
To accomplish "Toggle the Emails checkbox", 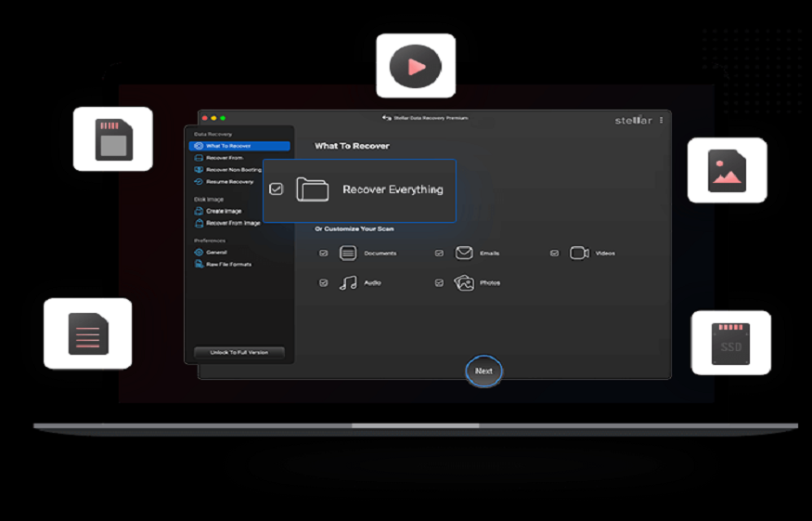I will (439, 254).
